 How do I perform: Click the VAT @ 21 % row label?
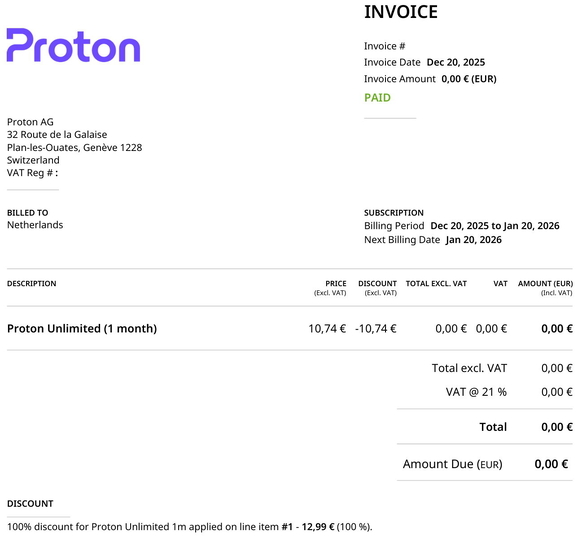pos(476,392)
